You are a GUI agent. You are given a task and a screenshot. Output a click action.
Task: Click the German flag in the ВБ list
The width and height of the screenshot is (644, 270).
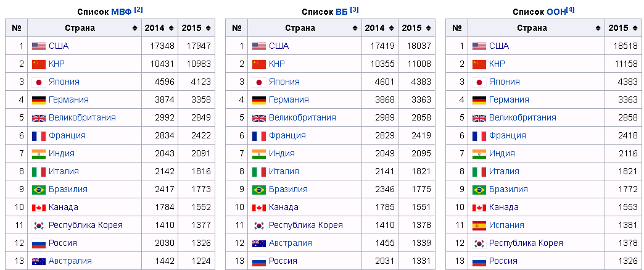[258, 100]
